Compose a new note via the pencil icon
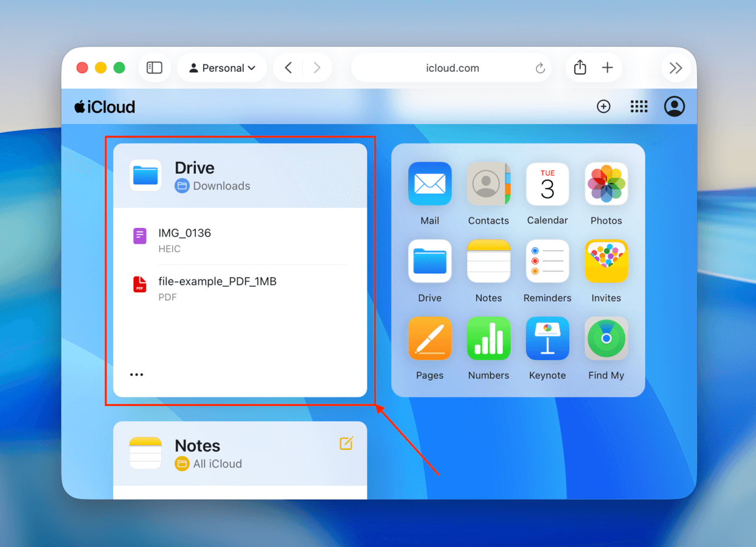Viewport: 756px width, 547px height. click(x=346, y=443)
